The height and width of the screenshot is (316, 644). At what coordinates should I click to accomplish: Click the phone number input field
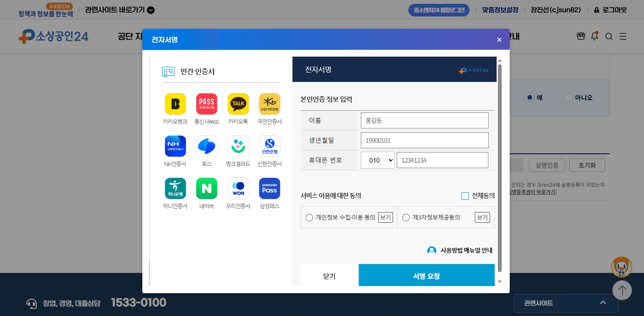point(443,160)
